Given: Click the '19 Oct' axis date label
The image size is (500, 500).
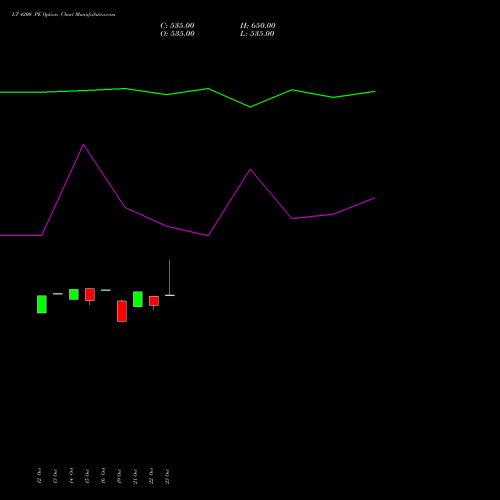Looking at the screenshot, I should coord(119,476).
